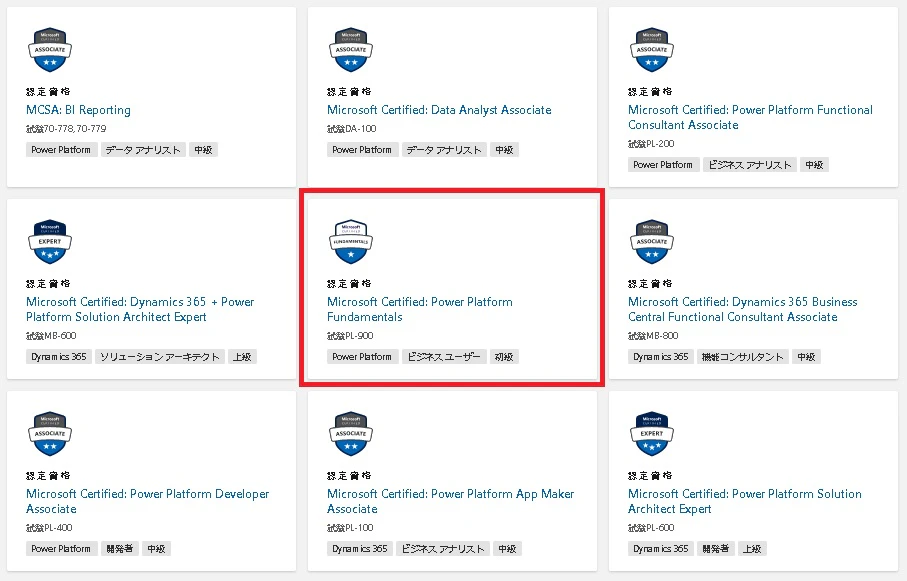
Task: Click データ アナリスト tag on MCSA: BI Reporting card
Action: [x=143, y=150]
